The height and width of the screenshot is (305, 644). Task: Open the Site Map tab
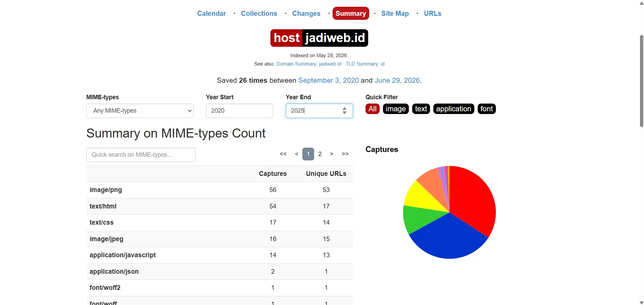coord(395,13)
